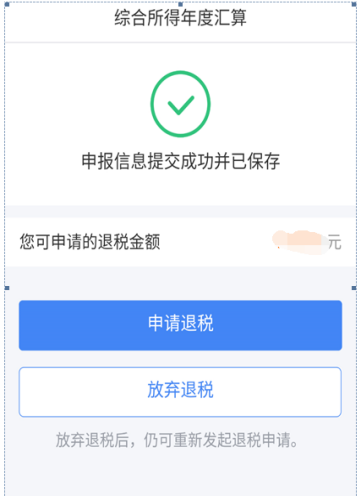This screenshot has width=362, height=496.
Task: Click the top-center selection handle
Action: click(x=180, y=4)
